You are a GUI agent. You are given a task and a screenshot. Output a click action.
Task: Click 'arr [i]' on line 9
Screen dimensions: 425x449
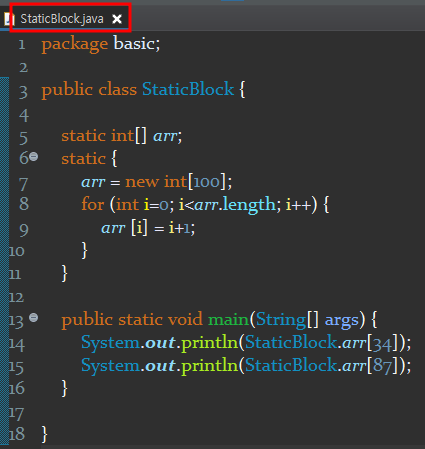[x=124, y=228]
